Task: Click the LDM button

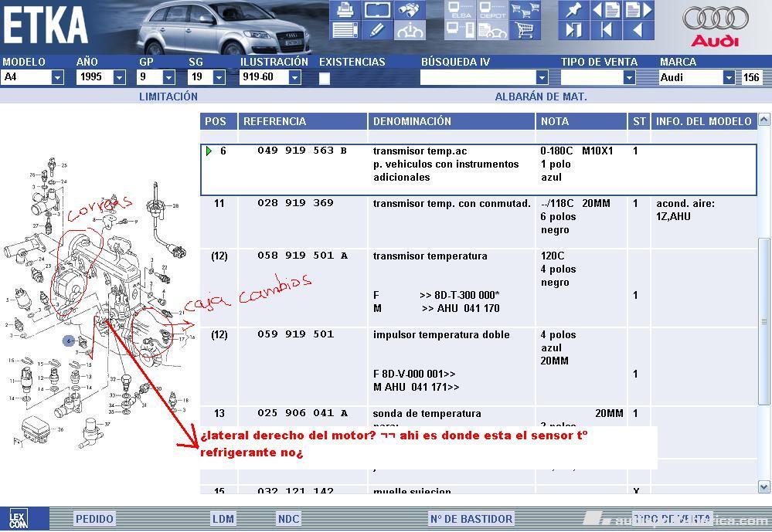Action: (223, 519)
